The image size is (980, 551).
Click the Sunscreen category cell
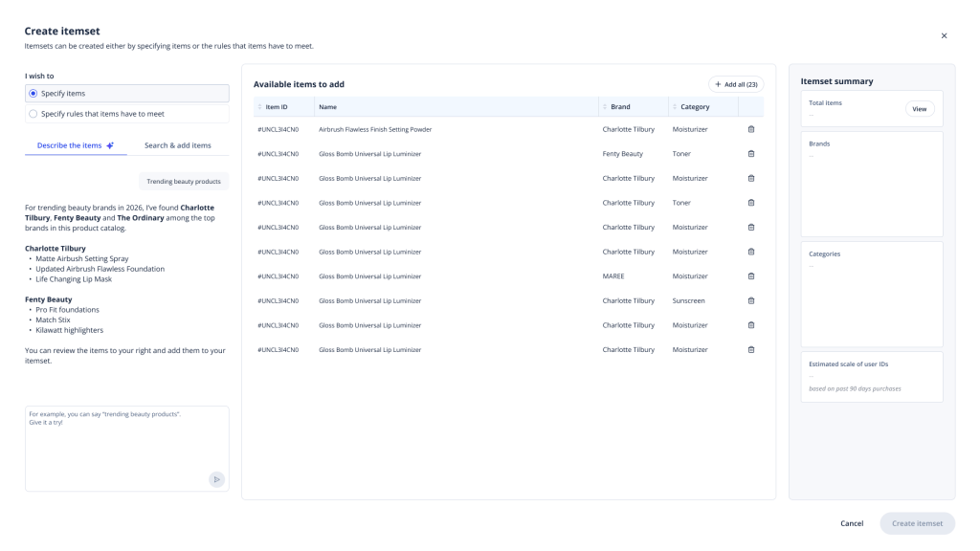click(688, 300)
